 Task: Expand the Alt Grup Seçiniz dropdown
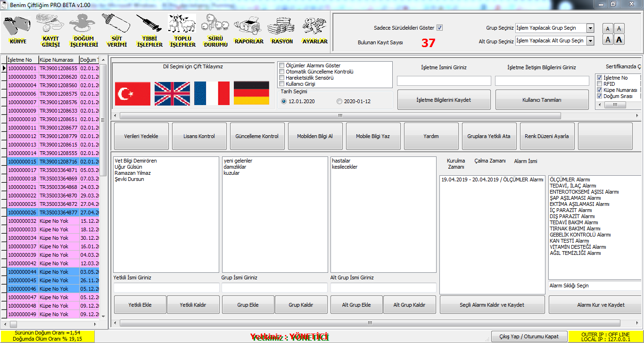590,41
